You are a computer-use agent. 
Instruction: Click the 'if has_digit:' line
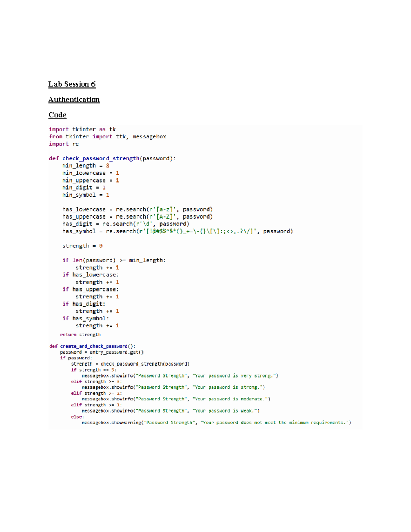click(x=84, y=304)
